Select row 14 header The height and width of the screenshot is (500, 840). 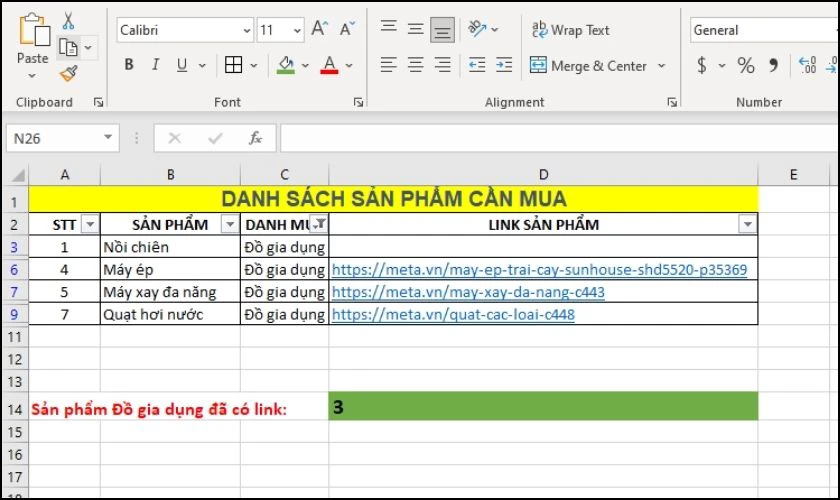[x=15, y=409]
